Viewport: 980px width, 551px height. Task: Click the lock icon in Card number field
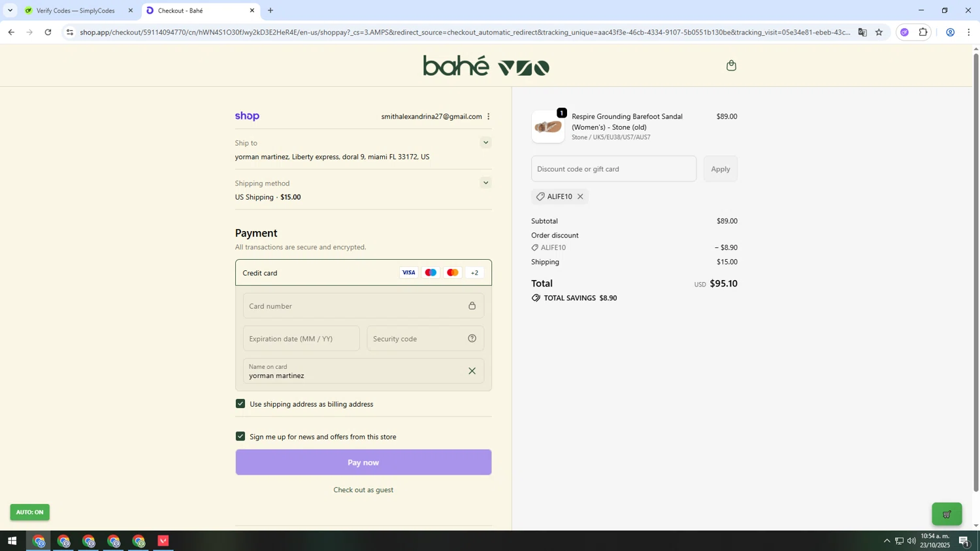pyautogui.click(x=472, y=306)
